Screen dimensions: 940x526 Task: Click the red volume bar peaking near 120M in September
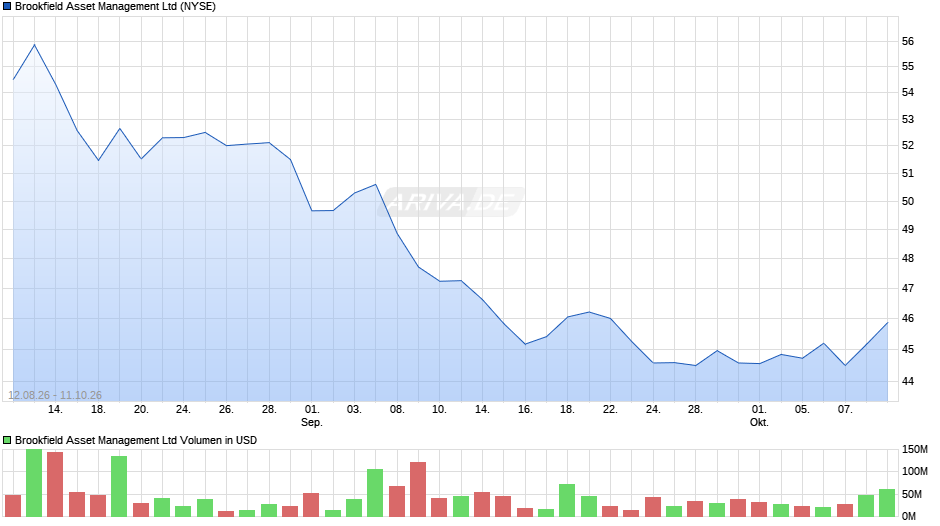pyautogui.click(x=418, y=489)
